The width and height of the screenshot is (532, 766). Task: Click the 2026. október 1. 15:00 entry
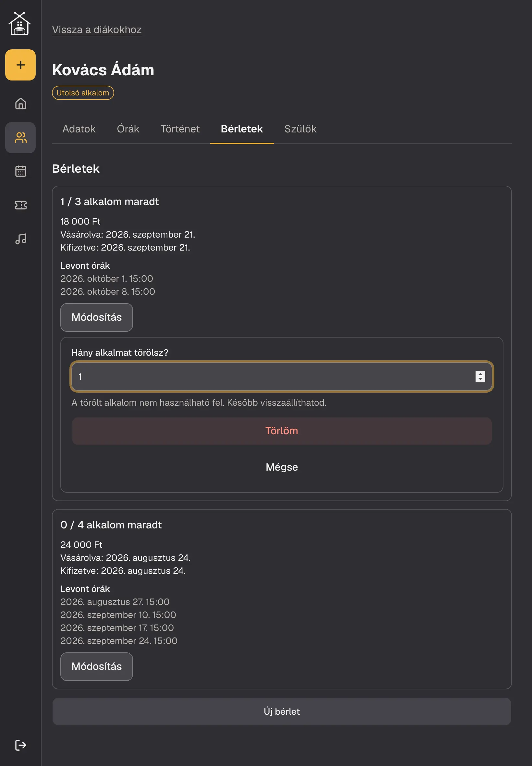[107, 278]
